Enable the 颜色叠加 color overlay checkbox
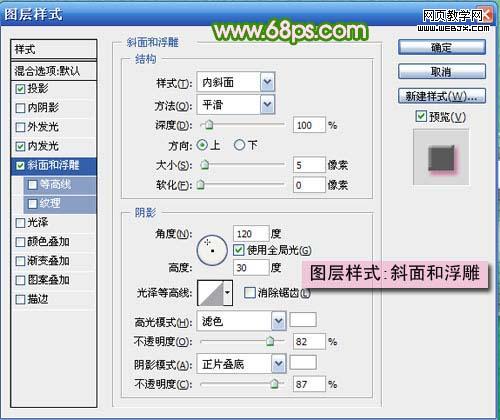This screenshot has height=420, width=500. [20, 242]
